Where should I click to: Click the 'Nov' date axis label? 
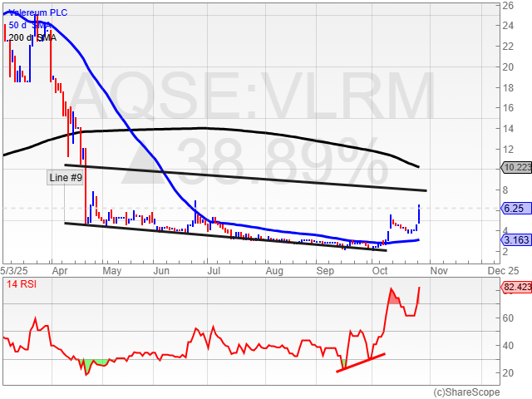439,271
